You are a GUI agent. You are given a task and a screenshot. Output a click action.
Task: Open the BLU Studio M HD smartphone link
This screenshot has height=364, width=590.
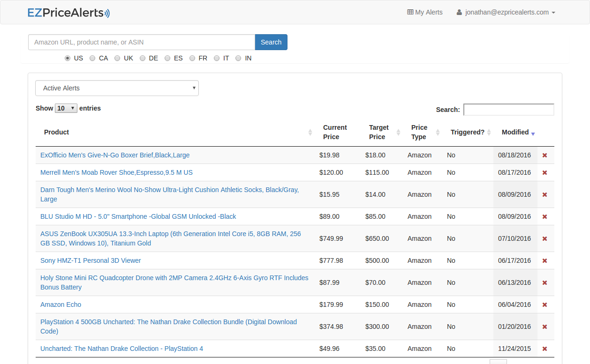138,217
